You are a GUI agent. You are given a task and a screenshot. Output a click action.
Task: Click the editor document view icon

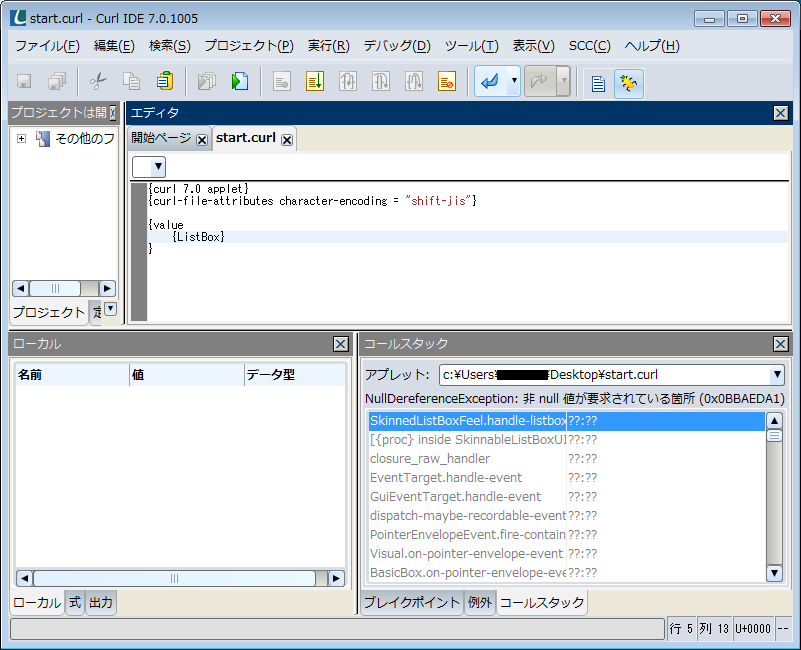[x=598, y=83]
